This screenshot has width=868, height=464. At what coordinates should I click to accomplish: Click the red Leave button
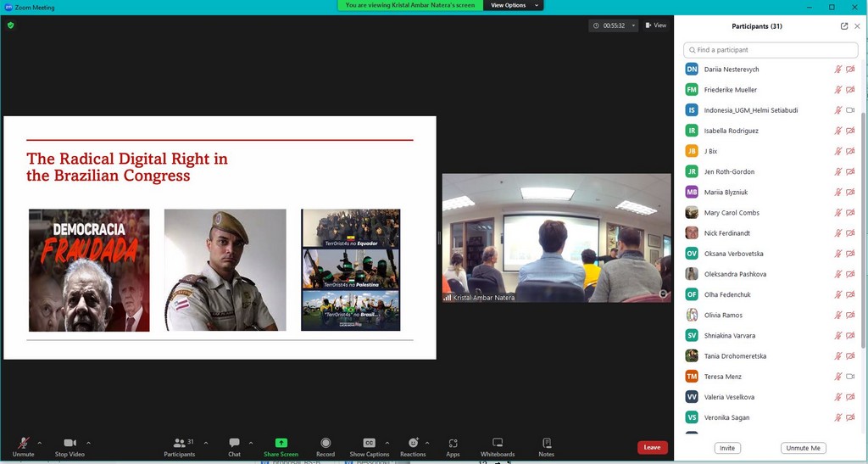tap(652, 447)
